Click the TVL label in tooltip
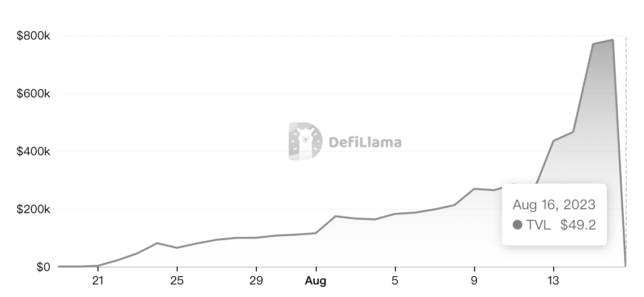Viewport: 644px width, 297px height. pyautogui.click(x=539, y=225)
